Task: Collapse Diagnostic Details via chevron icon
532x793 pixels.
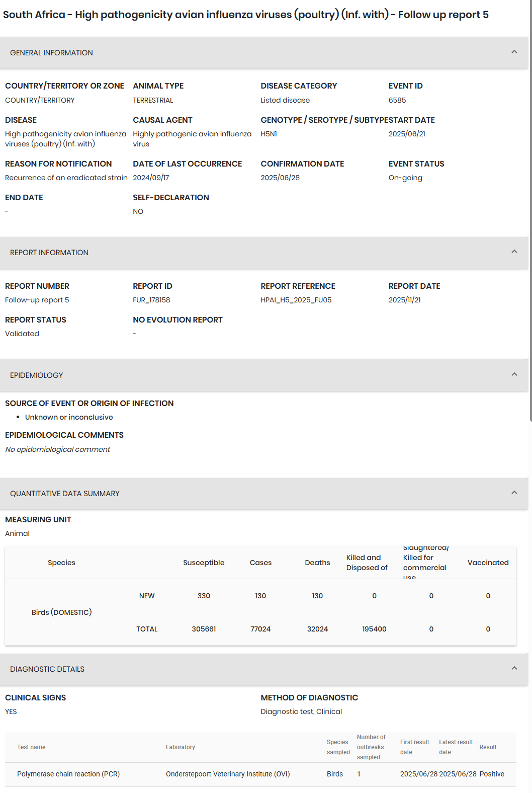Action: [x=514, y=668]
